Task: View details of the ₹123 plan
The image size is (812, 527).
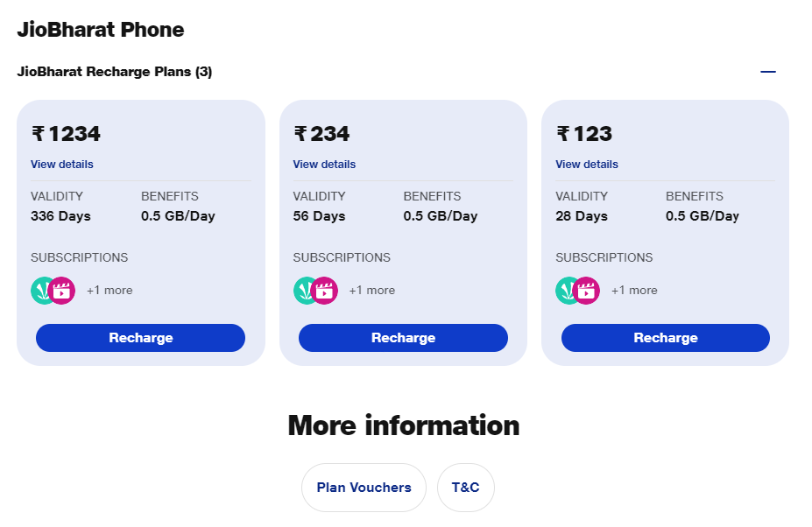Action: 587,164
